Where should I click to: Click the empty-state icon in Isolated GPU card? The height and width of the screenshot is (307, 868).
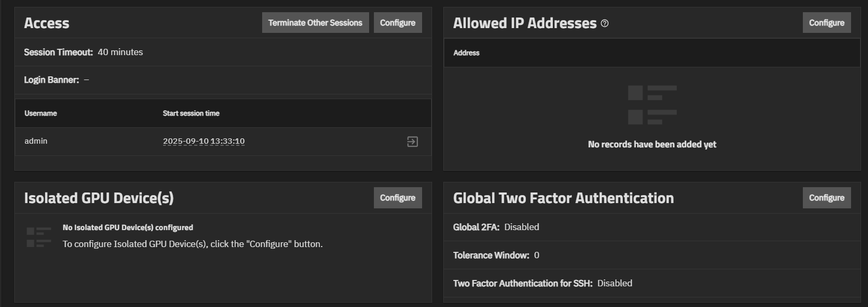(x=39, y=237)
